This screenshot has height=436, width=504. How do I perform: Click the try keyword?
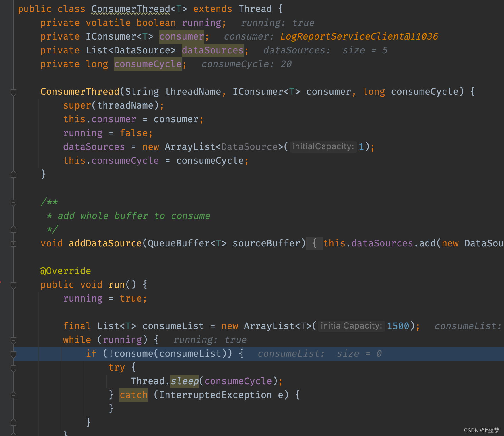(117, 367)
